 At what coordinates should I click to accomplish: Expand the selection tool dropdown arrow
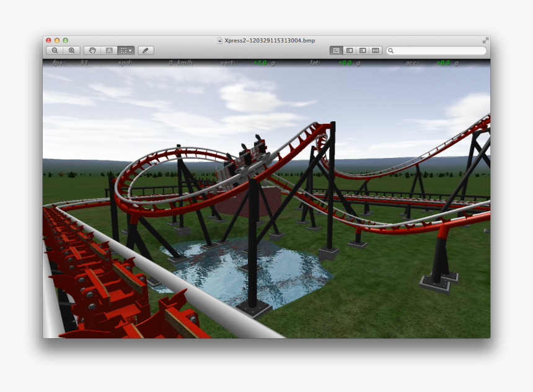pos(131,50)
